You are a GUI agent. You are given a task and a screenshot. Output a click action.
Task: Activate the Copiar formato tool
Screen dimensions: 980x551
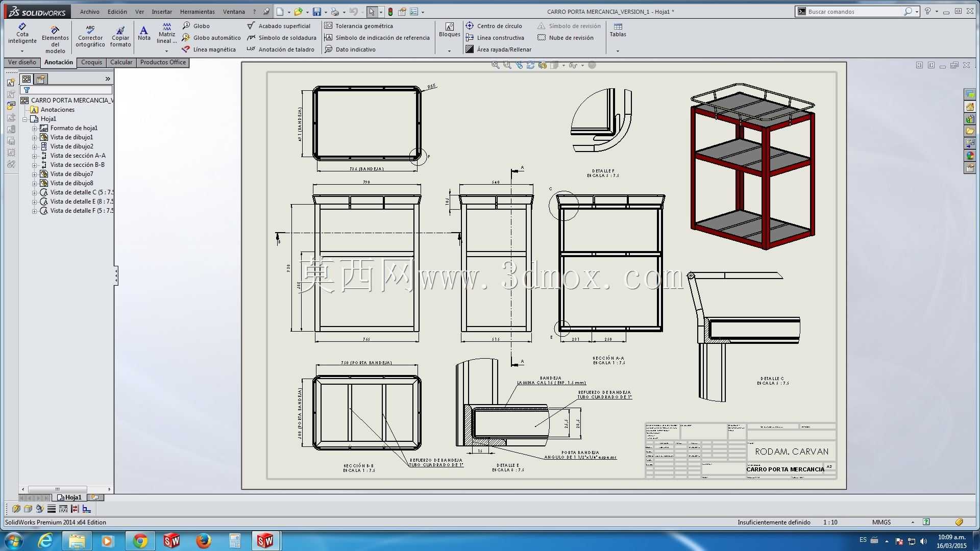tap(120, 37)
